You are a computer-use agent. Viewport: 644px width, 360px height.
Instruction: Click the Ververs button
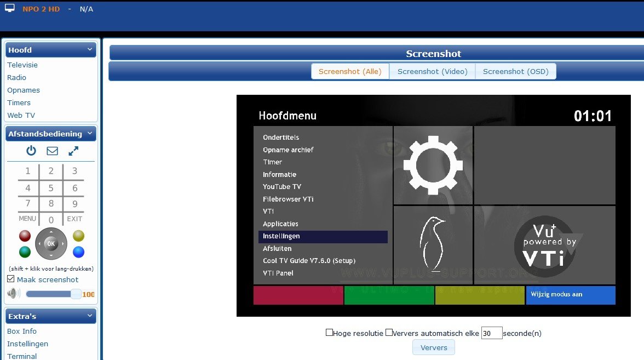(x=434, y=347)
